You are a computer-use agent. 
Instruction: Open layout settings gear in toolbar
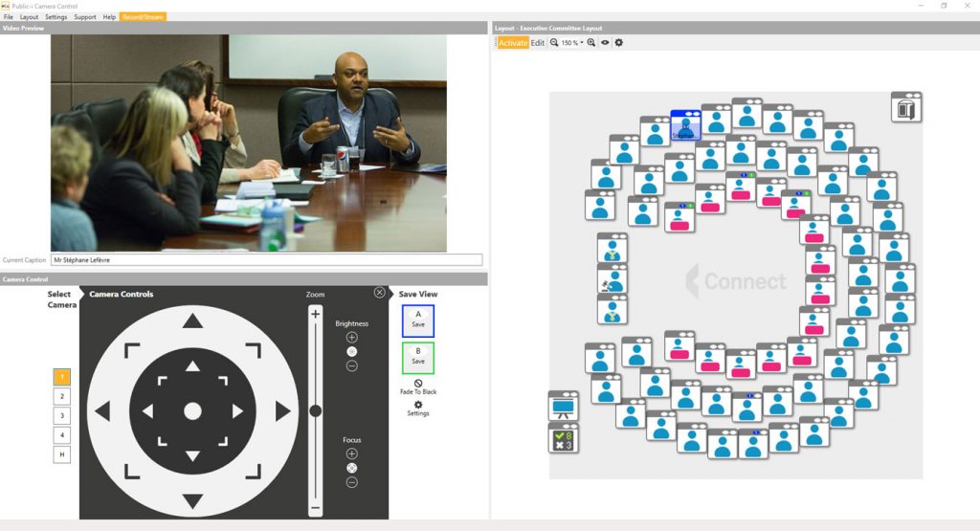pos(618,43)
